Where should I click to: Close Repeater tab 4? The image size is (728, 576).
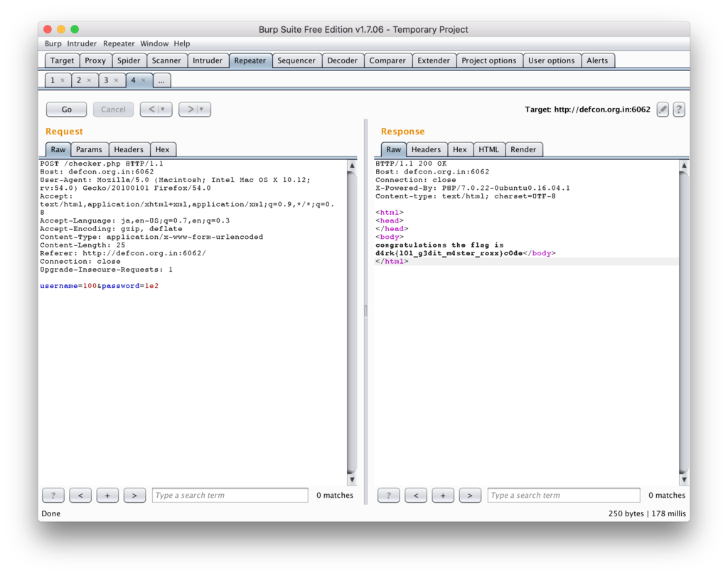point(143,80)
